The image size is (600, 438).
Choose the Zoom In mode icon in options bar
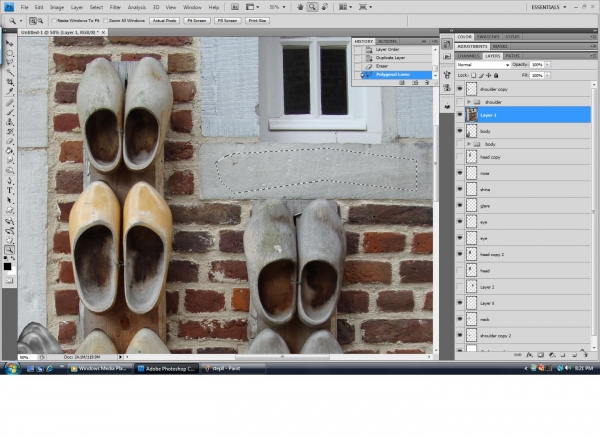pos(33,21)
